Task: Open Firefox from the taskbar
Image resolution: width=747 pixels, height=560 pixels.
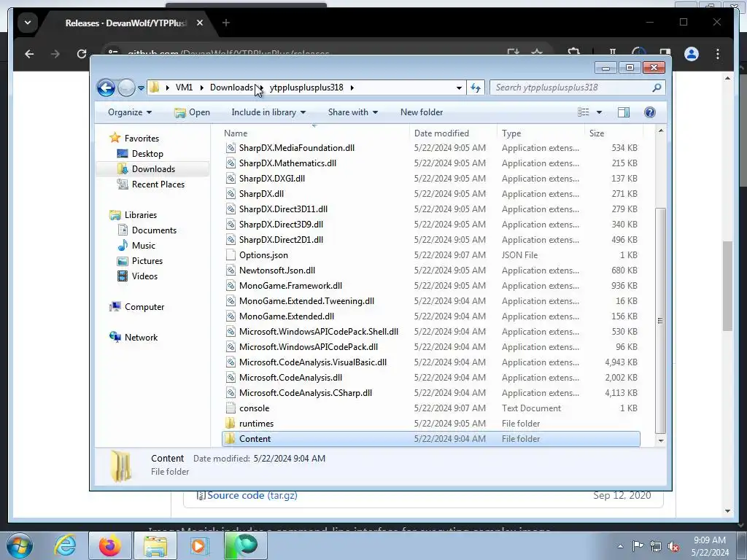Action: coord(109,545)
